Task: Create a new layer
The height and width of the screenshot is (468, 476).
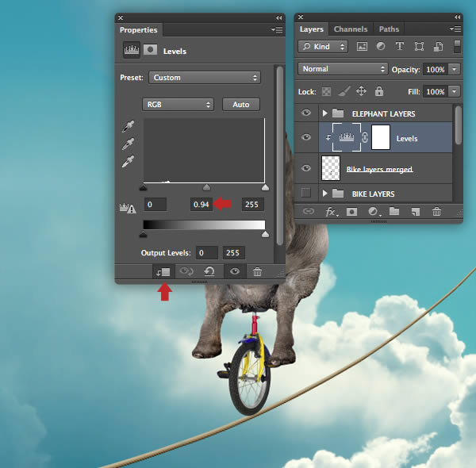Action: (415, 212)
